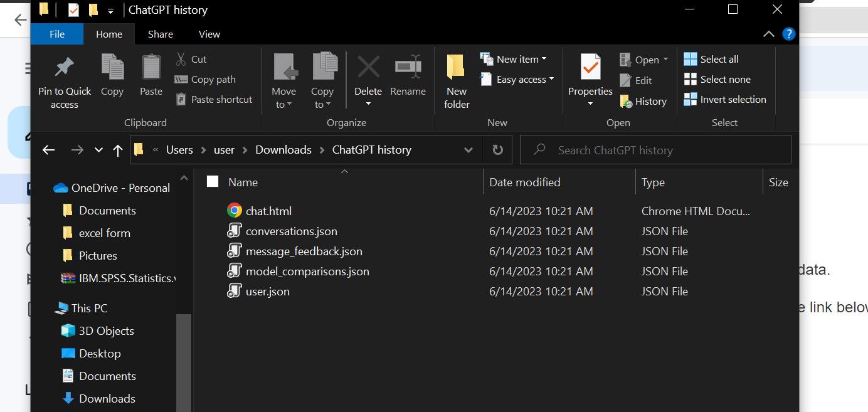
Task: Click Edit in the Open group
Action: point(636,80)
